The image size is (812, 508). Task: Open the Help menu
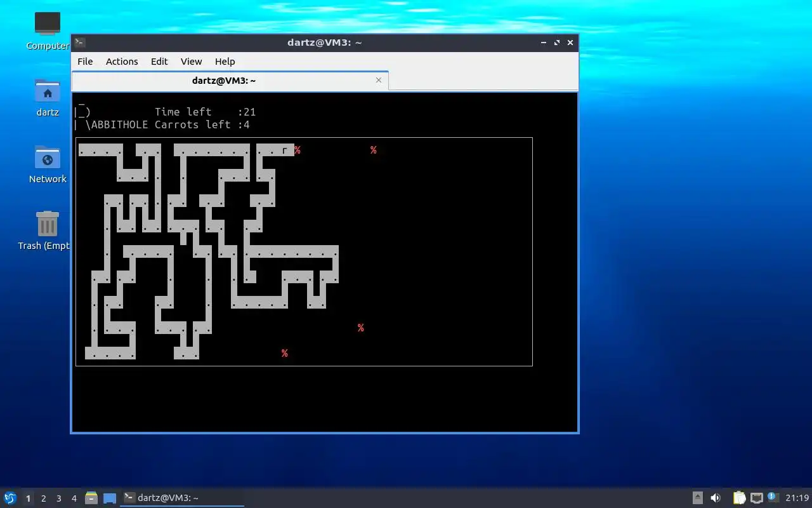tap(225, 62)
